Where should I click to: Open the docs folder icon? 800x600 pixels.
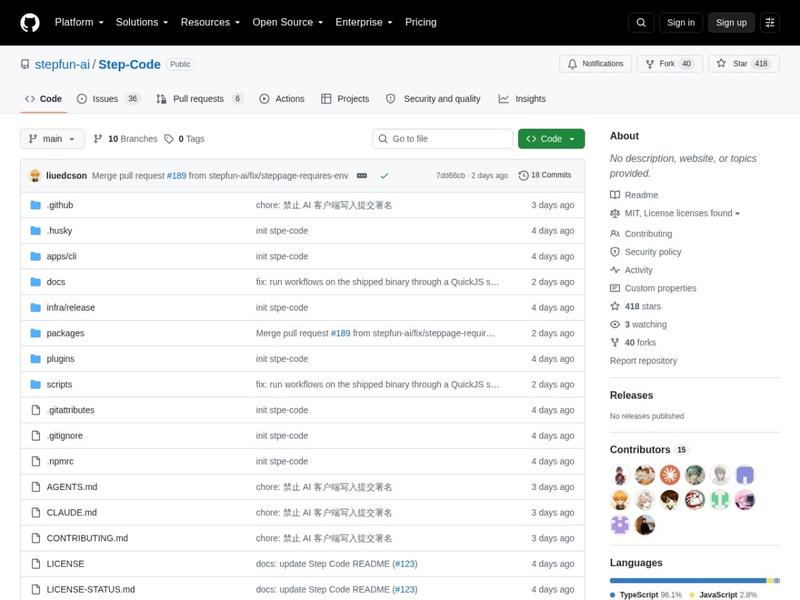pos(35,282)
